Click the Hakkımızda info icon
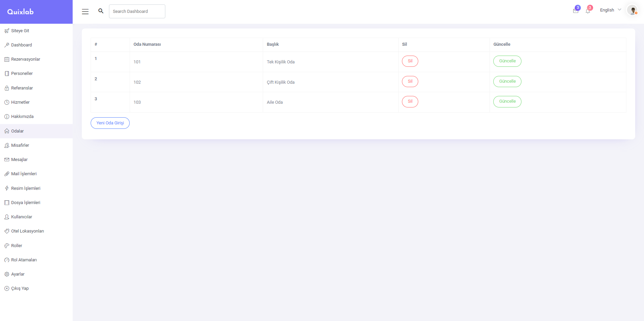644x321 pixels. pos(7,117)
